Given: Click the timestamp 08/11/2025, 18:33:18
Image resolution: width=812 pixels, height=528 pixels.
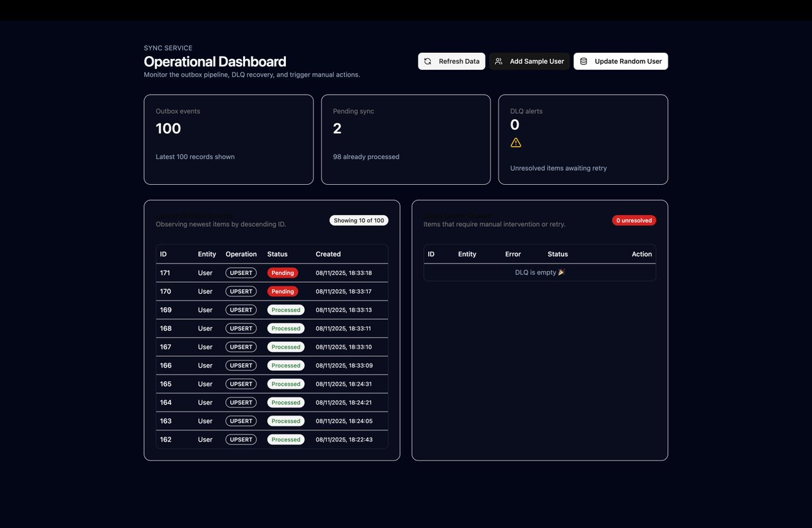Looking at the screenshot, I should point(344,273).
